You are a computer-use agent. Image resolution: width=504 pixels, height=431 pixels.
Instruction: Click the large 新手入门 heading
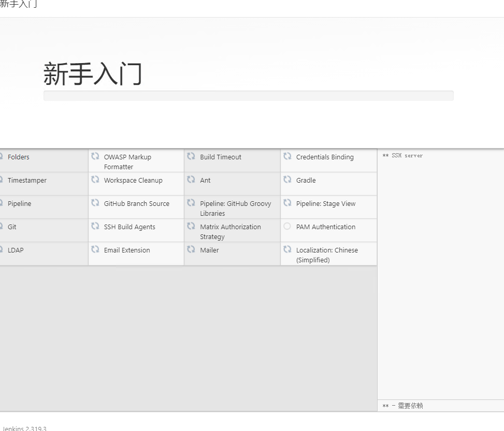[93, 73]
